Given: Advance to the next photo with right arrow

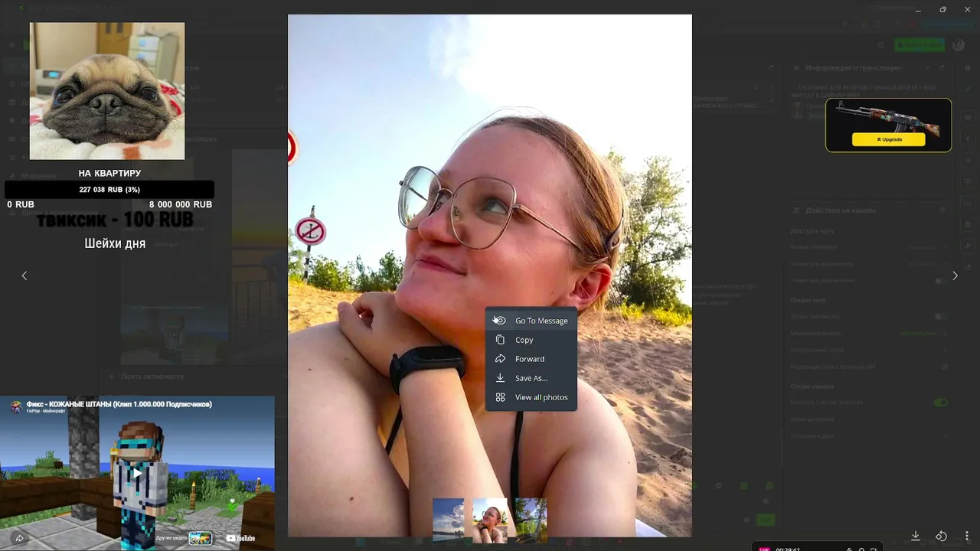Looking at the screenshot, I should point(955,275).
